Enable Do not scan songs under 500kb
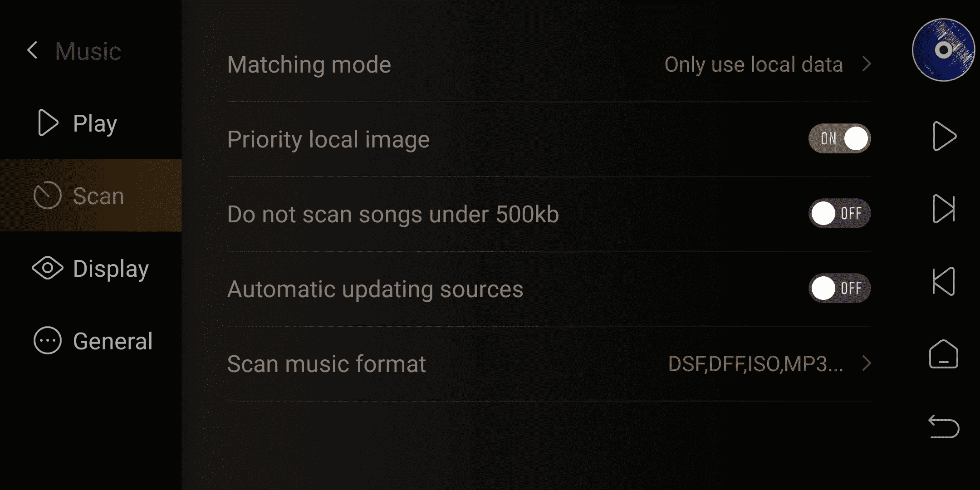The image size is (980, 490). tap(839, 213)
